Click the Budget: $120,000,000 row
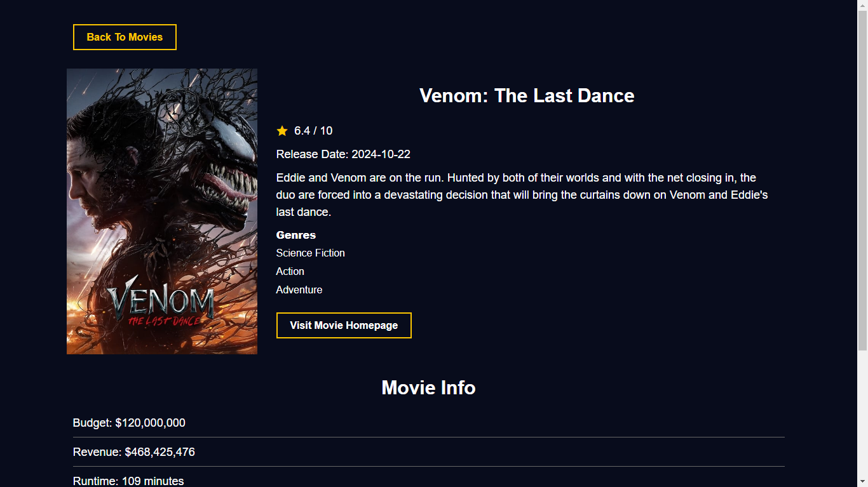Viewport: 868px width, 487px height. 429,423
